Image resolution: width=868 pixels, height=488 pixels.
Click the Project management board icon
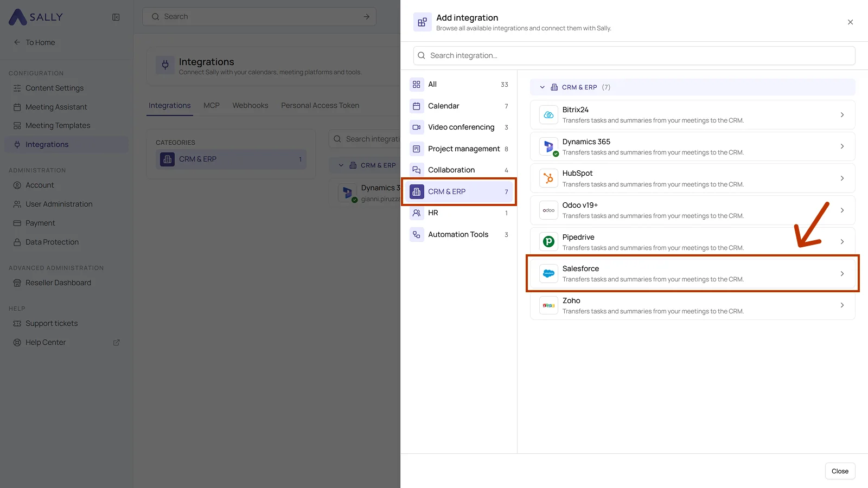pyautogui.click(x=417, y=149)
